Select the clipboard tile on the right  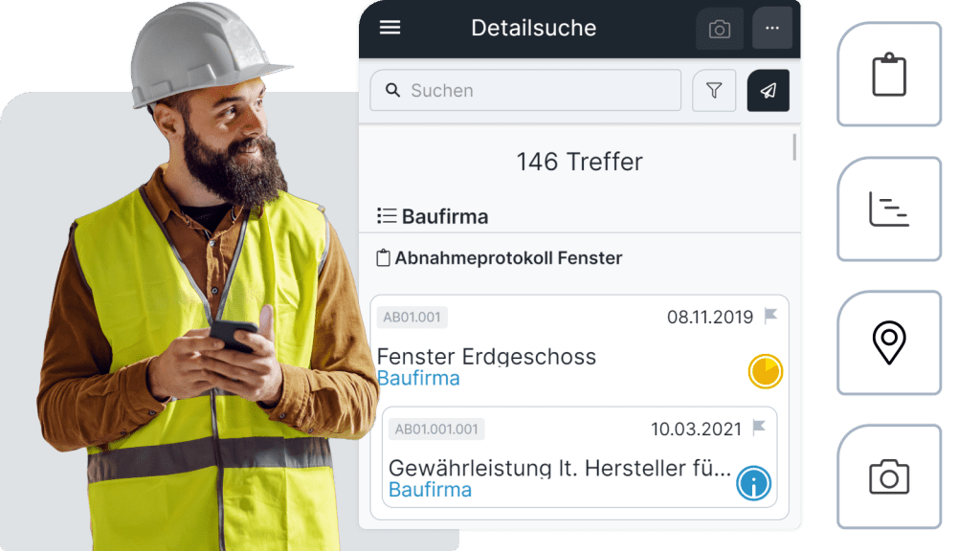[889, 75]
